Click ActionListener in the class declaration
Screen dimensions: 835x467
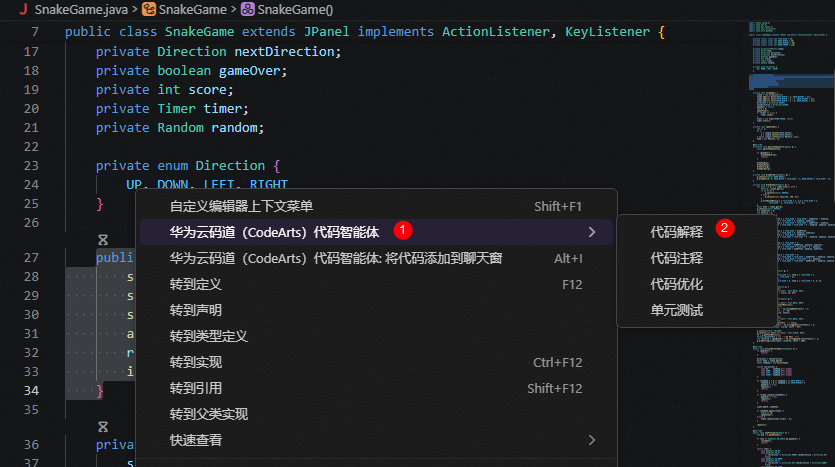coord(496,32)
